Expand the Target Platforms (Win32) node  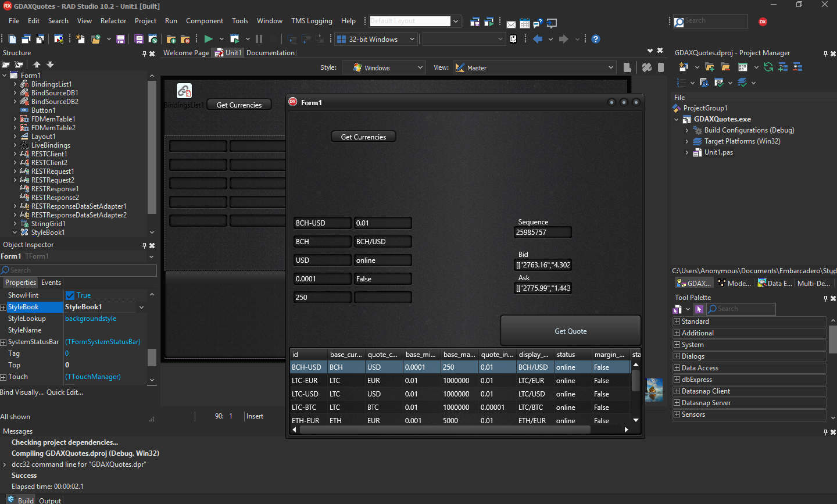click(686, 141)
